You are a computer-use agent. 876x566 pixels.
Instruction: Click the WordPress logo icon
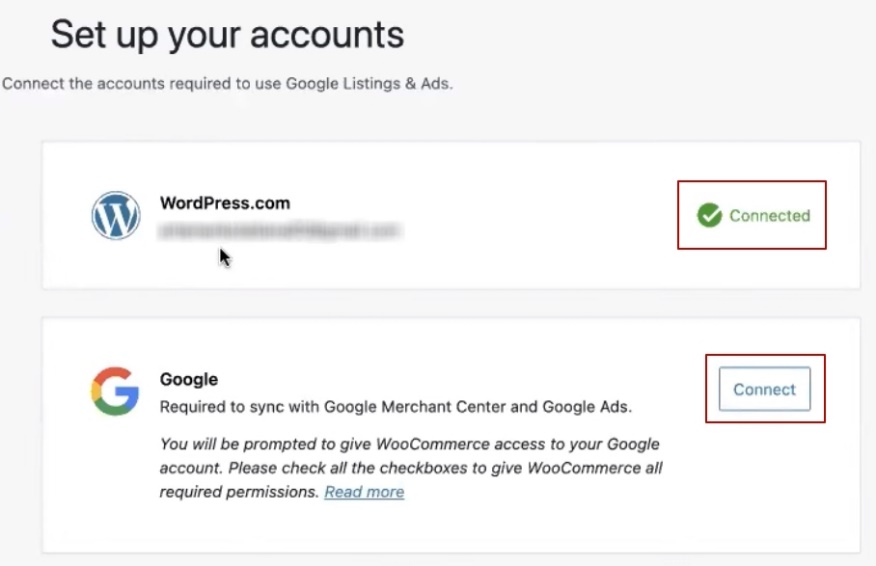point(116,215)
